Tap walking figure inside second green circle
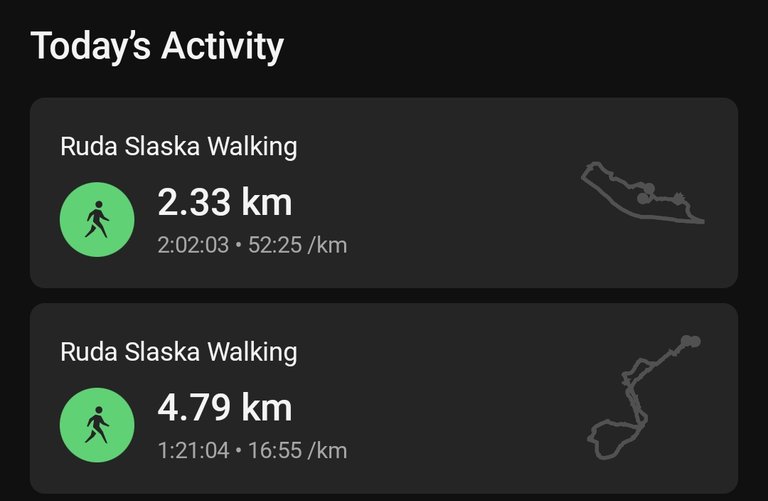Viewport: 768px width, 501px height. (x=97, y=425)
